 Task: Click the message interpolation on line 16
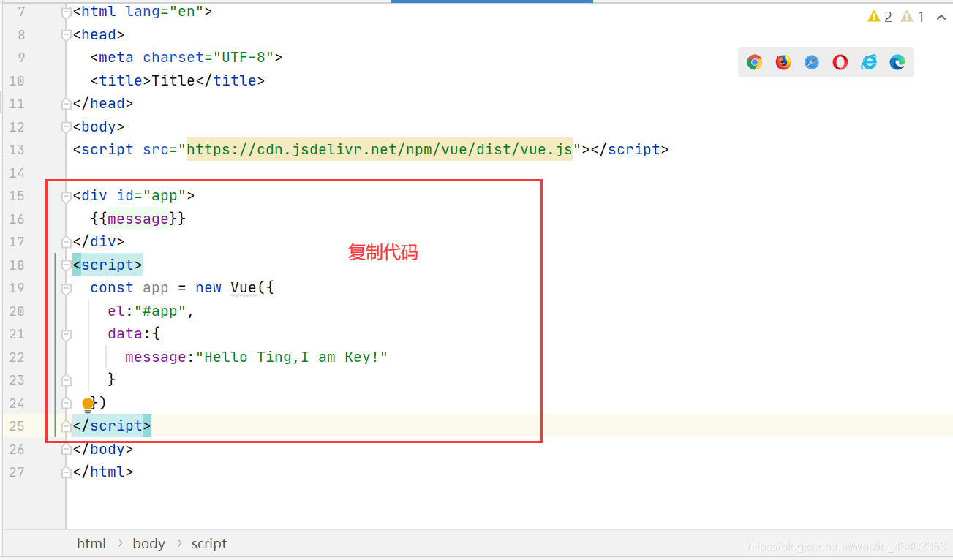pos(138,219)
